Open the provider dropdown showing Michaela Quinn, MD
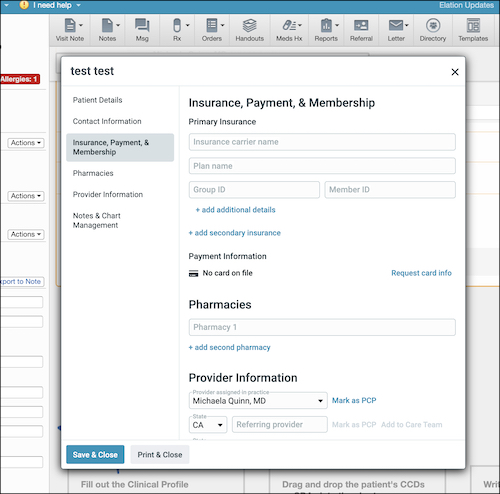This screenshot has width=500, height=494. tap(258, 401)
